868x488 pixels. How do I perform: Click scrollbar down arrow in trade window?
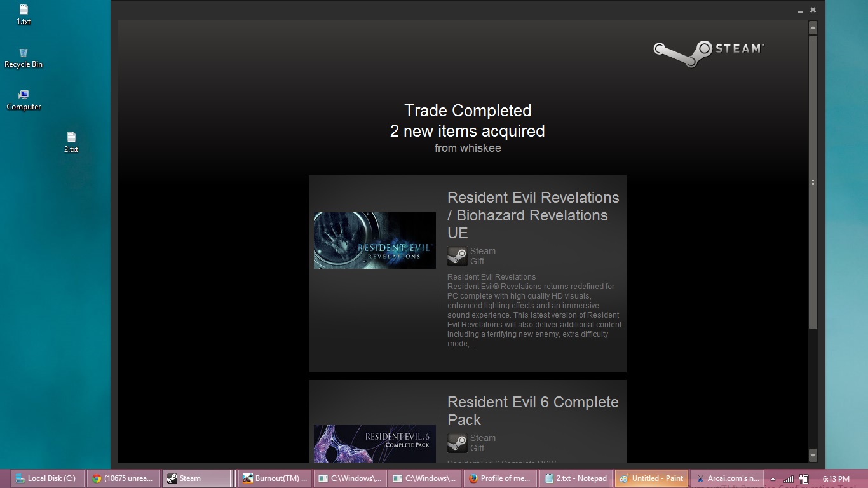[813, 455]
